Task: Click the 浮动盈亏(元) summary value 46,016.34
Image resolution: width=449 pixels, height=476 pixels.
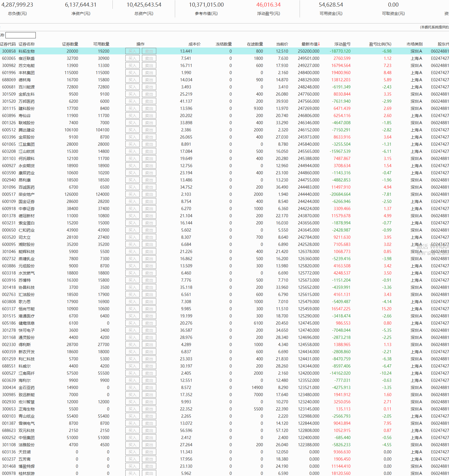Action: [x=268, y=5]
